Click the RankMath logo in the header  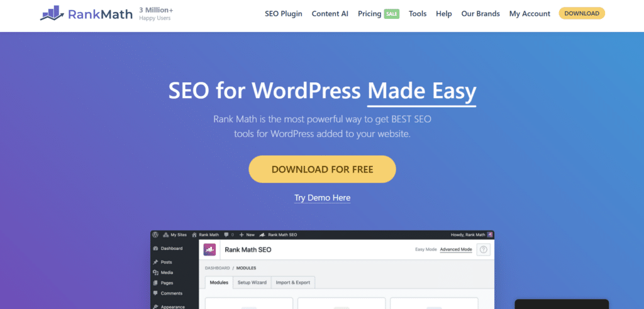(86, 14)
